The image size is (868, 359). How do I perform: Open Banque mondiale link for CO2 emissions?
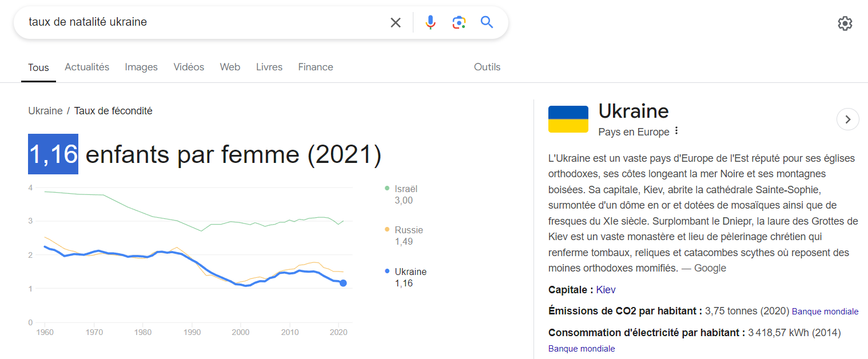(x=825, y=312)
